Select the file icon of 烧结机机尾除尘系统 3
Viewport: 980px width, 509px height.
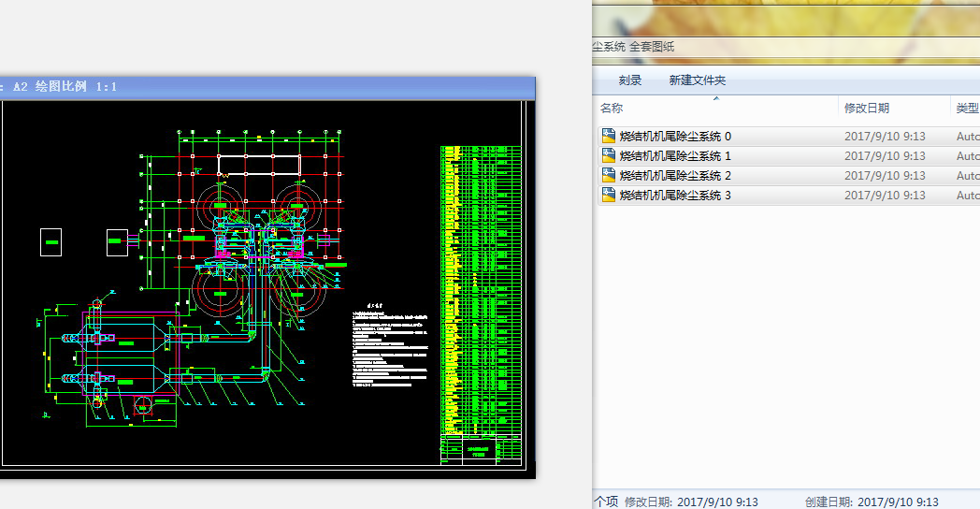pos(608,196)
